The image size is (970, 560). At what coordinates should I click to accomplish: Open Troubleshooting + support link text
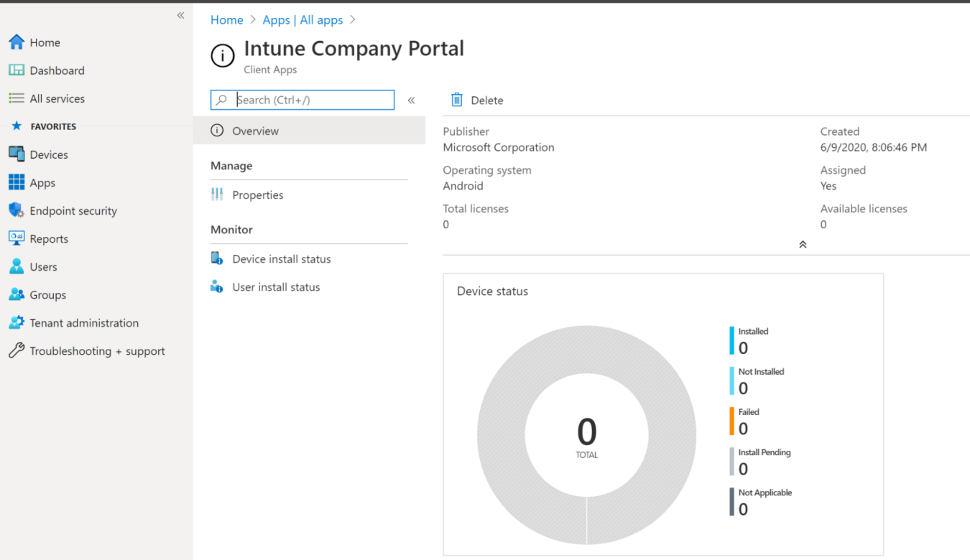point(98,351)
